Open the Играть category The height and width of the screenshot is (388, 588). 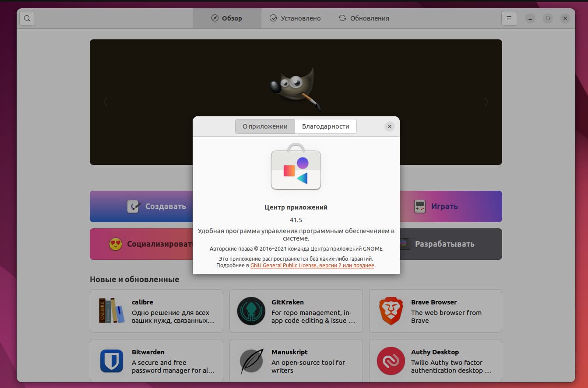click(x=451, y=206)
